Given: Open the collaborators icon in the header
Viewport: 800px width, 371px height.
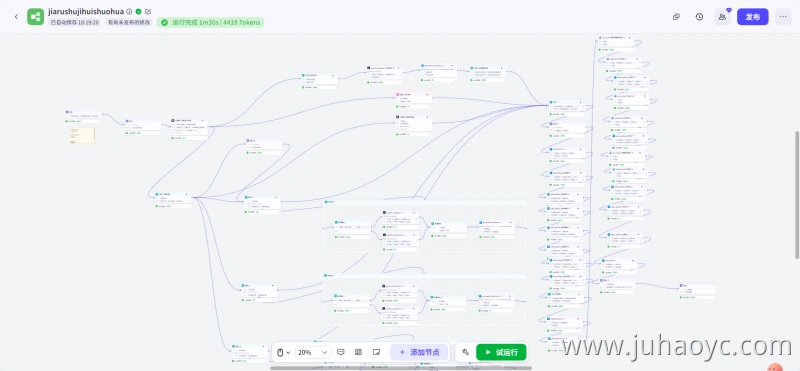Looking at the screenshot, I should coord(722,17).
